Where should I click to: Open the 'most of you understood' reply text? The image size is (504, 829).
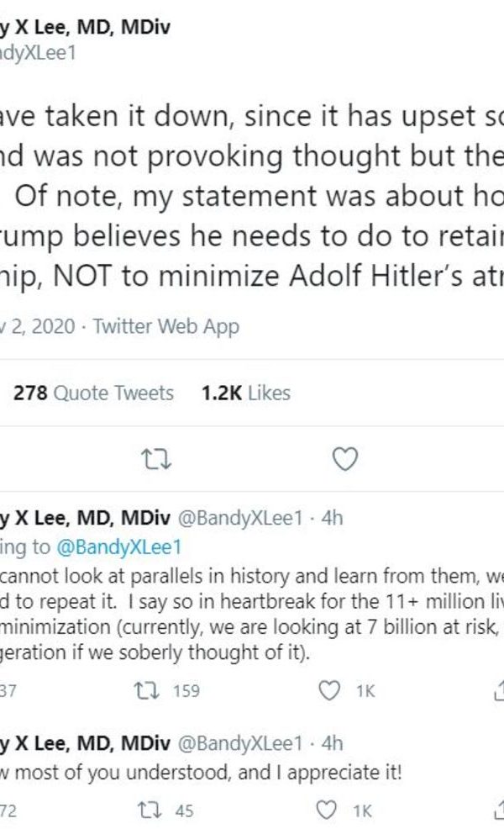202,772
